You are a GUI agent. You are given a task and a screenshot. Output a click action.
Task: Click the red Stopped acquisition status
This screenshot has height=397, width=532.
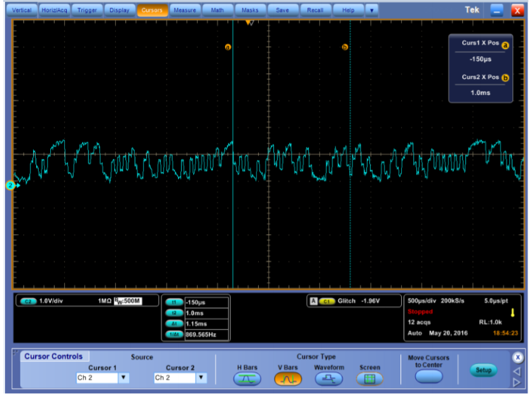click(420, 312)
